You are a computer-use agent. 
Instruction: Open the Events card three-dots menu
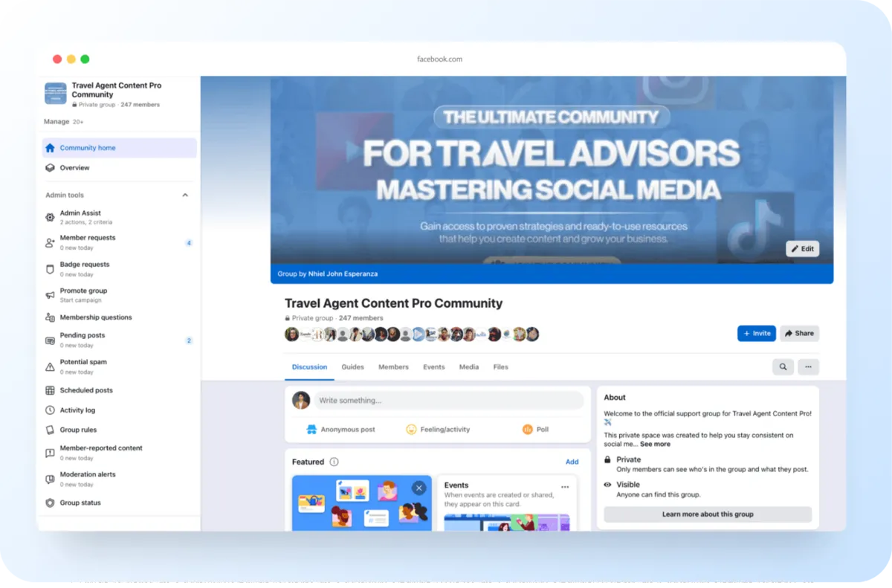(565, 487)
